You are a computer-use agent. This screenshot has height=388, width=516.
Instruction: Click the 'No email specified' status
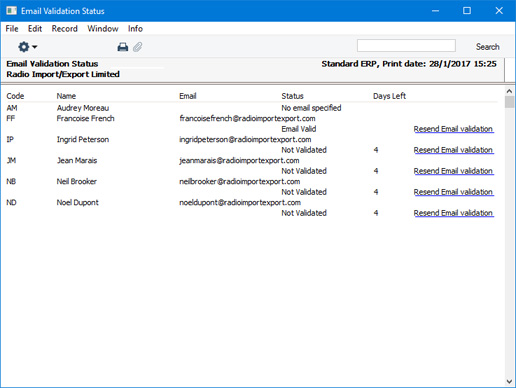point(311,108)
